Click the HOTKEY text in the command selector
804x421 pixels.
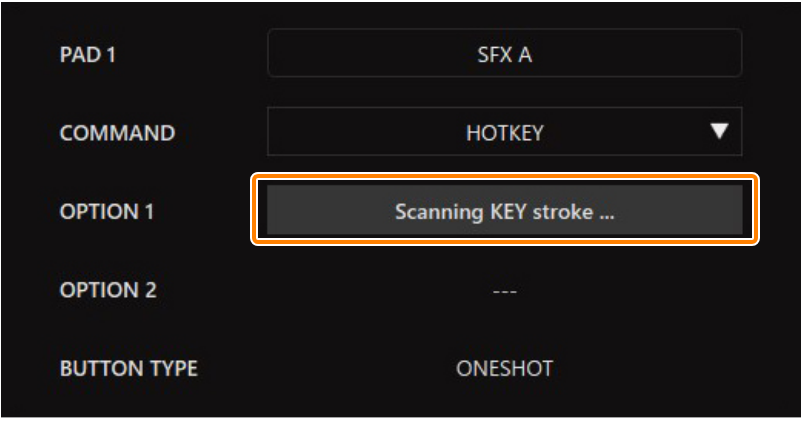pos(505,133)
